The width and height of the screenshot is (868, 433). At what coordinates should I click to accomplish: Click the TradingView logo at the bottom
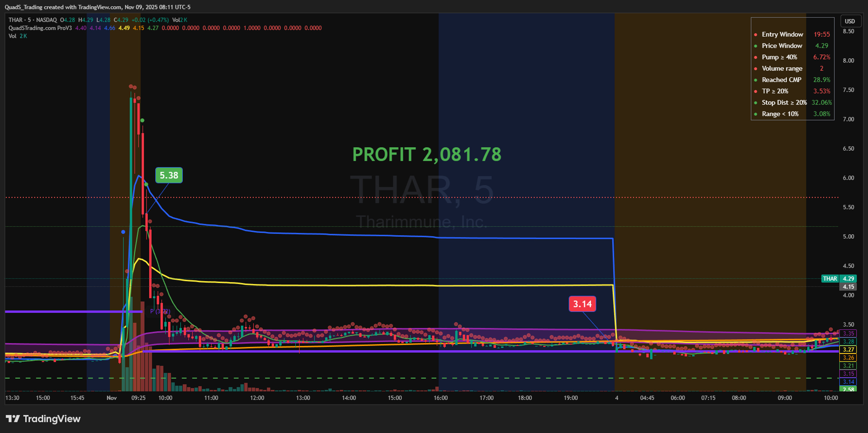pyautogui.click(x=43, y=419)
